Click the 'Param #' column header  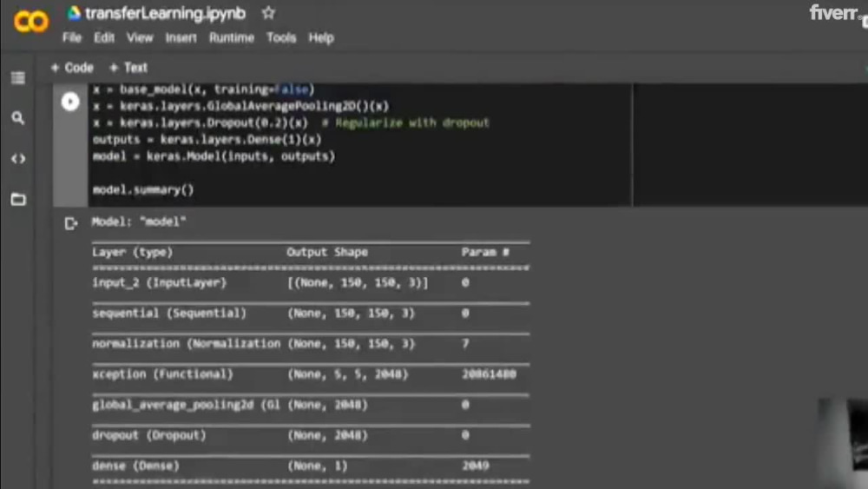coord(485,252)
